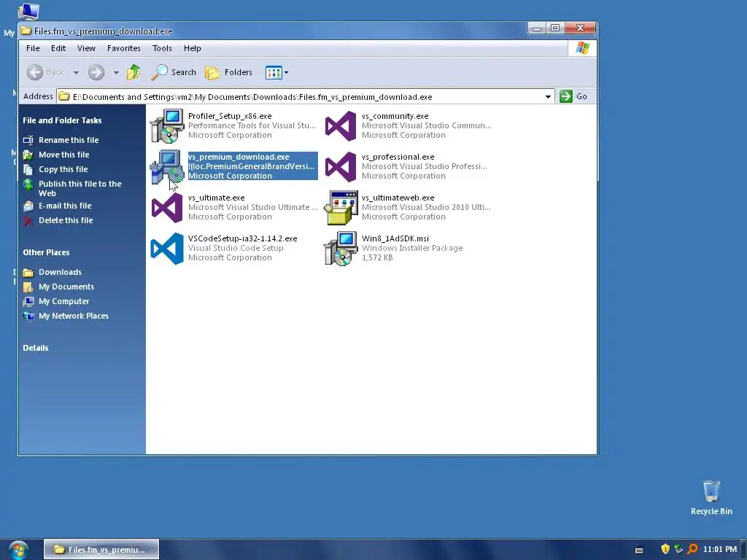Click Move this file
Image resolution: width=747 pixels, height=560 pixels.
point(64,155)
